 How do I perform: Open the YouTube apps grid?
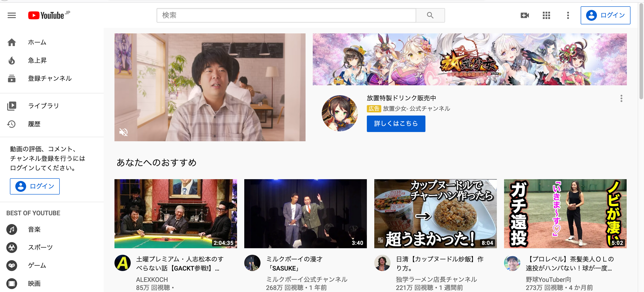546,16
